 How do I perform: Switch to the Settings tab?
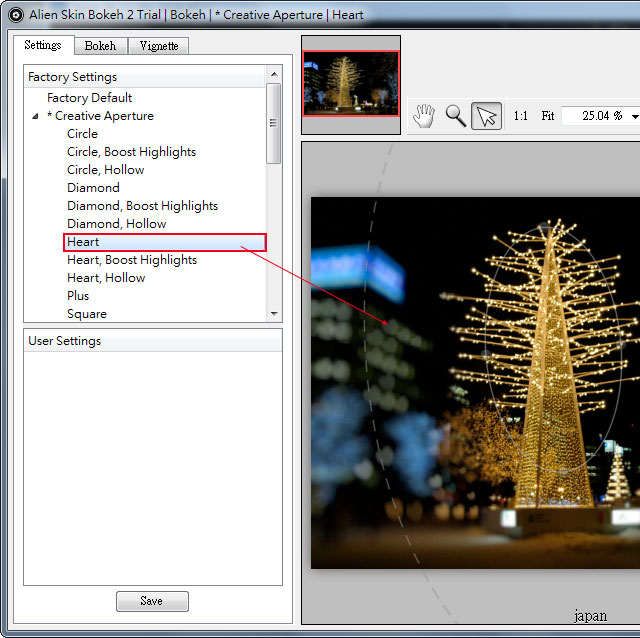tap(43, 45)
